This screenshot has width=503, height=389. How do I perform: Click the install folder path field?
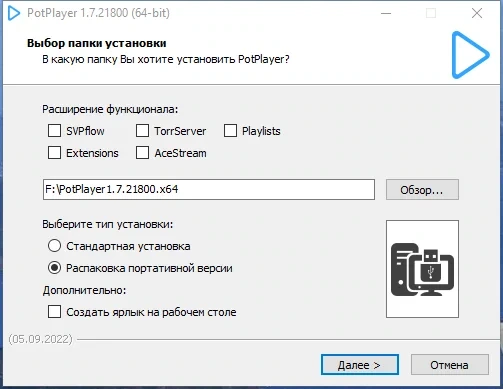[x=209, y=189]
